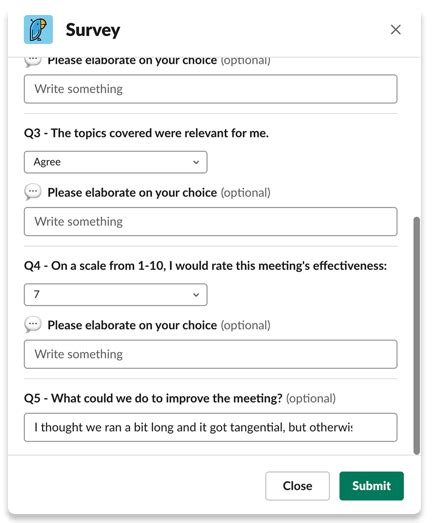Viewport: 432px width, 523px height.
Task: Focus the Q4 elaboration Write something field
Action: pyautogui.click(x=210, y=354)
